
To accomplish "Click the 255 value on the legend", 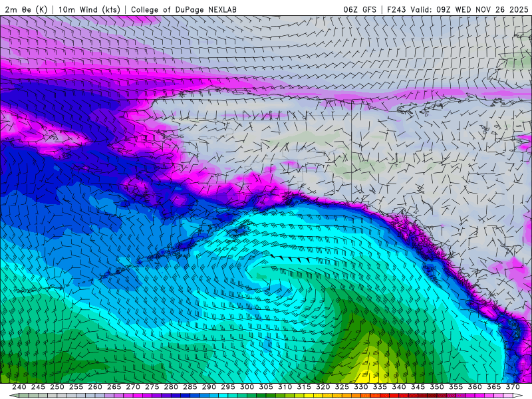I will click(76, 387).
